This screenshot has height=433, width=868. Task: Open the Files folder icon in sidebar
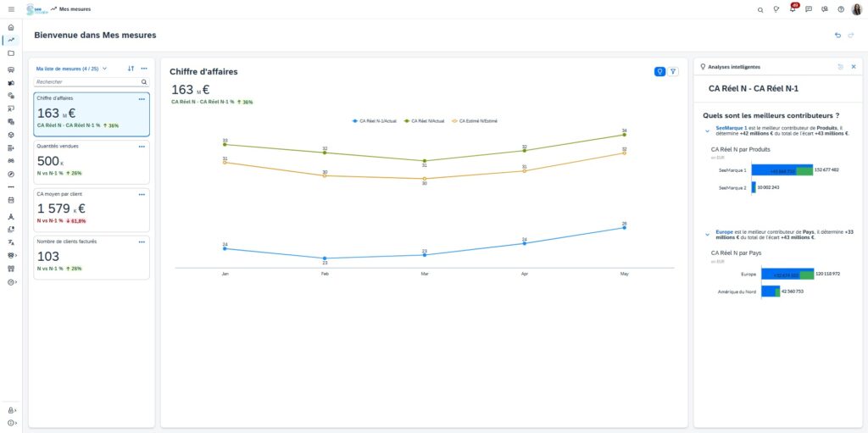pos(11,53)
